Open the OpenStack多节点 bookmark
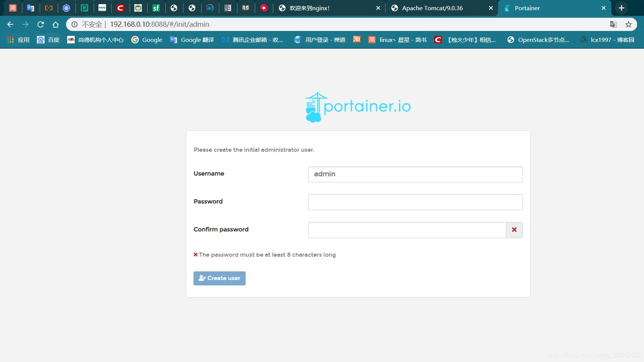The height and width of the screenshot is (362, 644). point(538,40)
